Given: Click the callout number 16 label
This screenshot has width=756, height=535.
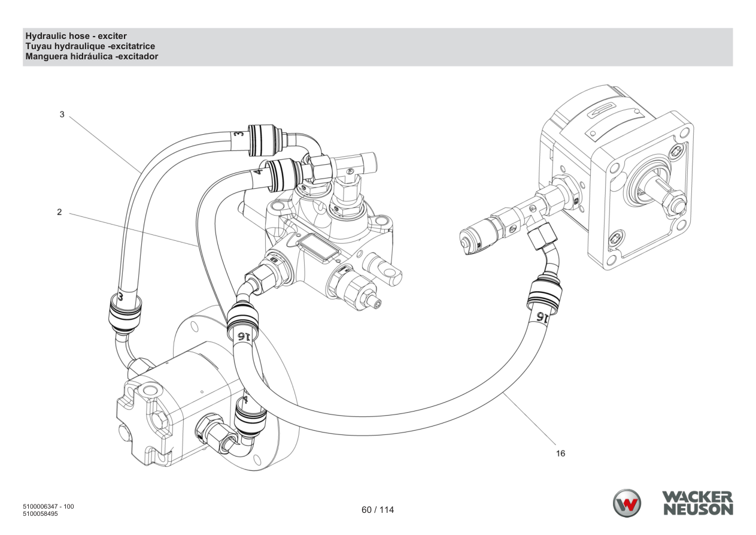Looking at the screenshot, I should [560, 454].
